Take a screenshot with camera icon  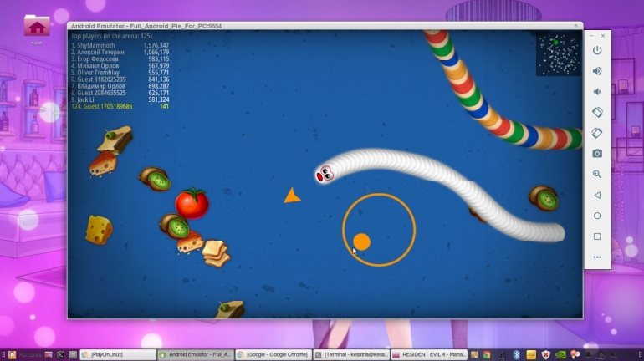pos(597,154)
